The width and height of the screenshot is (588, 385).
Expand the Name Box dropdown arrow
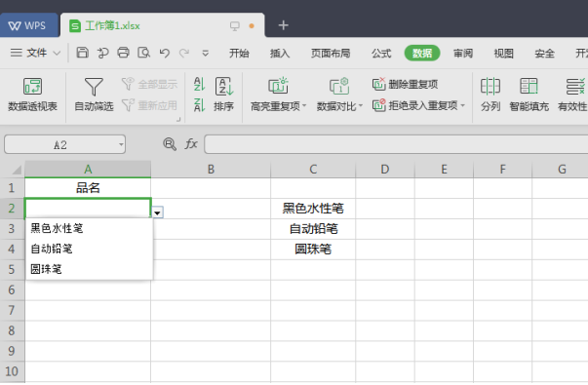(121, 144)
